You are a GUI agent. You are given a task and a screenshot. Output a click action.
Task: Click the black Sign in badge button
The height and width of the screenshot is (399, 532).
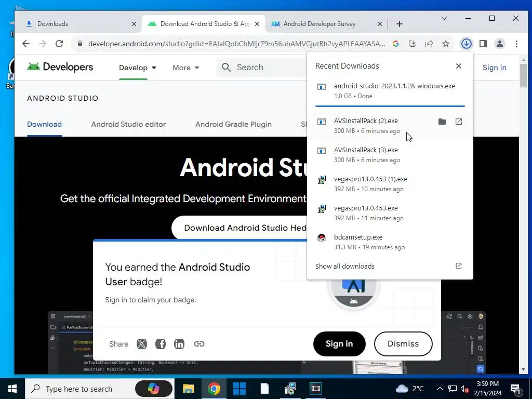coord(339,344)
